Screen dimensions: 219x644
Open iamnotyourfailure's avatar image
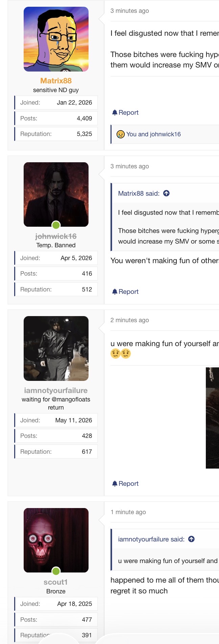point(56,348)
